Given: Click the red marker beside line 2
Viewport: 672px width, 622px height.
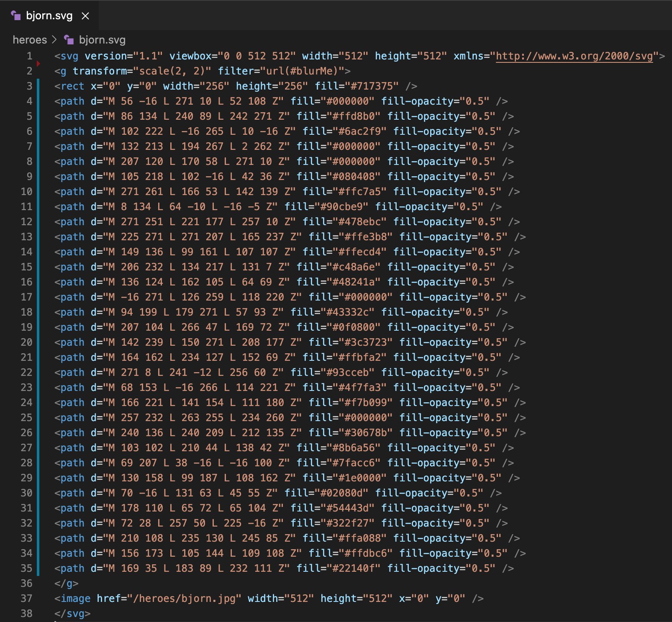Looking at the screenshot, I should coord(38,64).
